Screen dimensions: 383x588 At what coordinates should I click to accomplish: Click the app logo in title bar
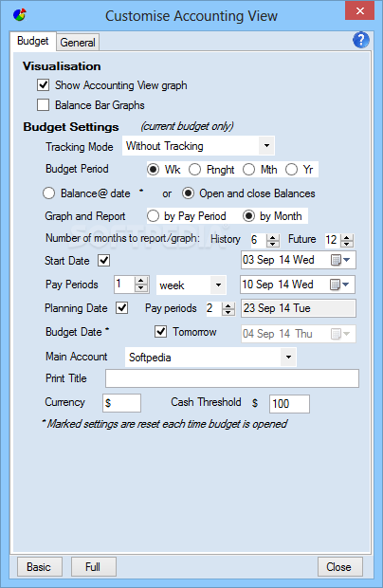(x=20, y=14)
